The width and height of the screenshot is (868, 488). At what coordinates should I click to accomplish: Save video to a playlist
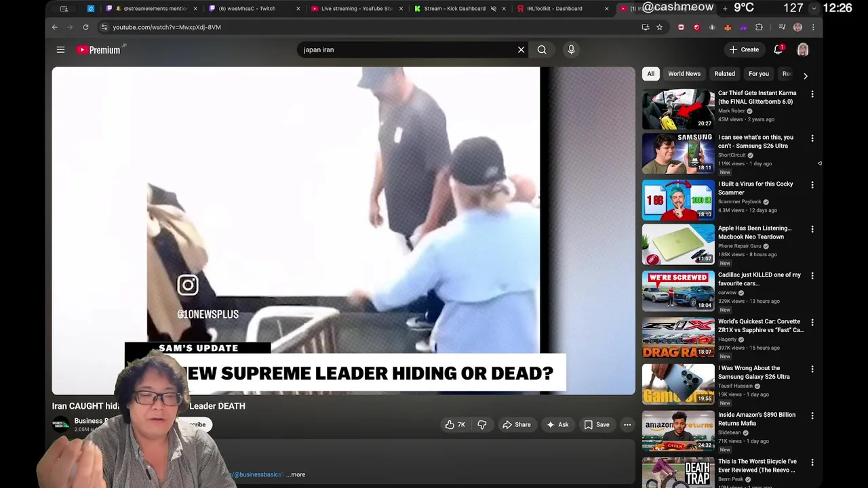click(x=597, y=424)
